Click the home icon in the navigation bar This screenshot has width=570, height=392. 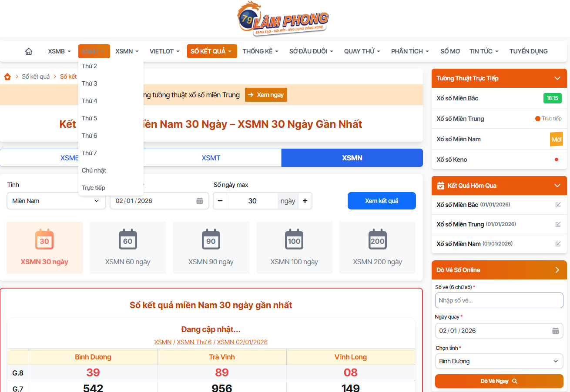[28, 51]
